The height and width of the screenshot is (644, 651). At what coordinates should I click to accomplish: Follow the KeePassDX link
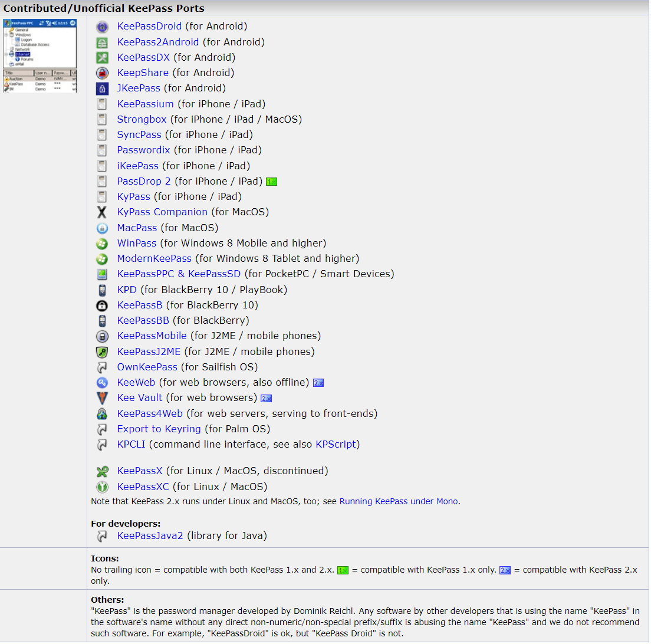click(143, 57)
